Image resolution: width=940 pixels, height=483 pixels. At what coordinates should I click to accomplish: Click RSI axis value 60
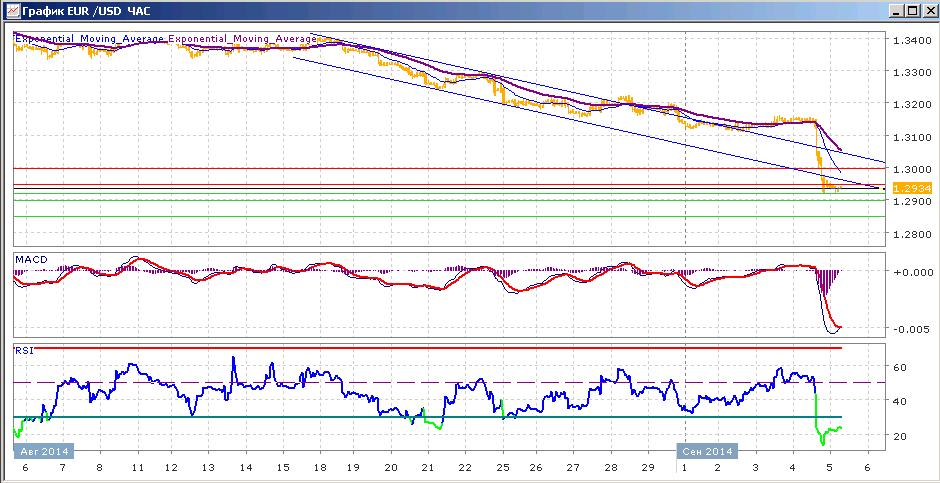(x=900, y=367)
